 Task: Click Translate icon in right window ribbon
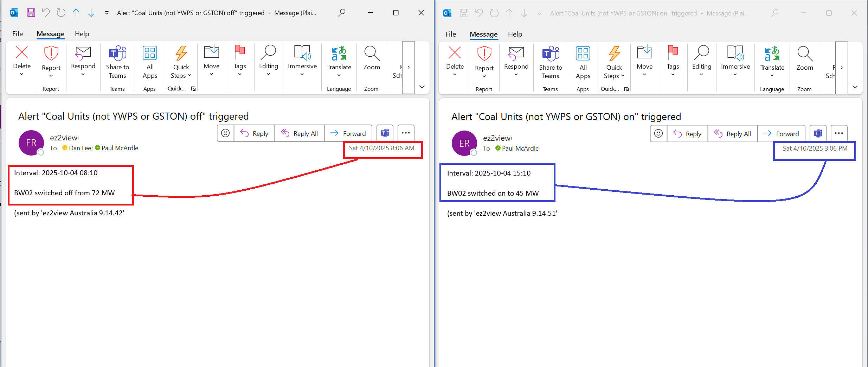[x=772, y=54]
